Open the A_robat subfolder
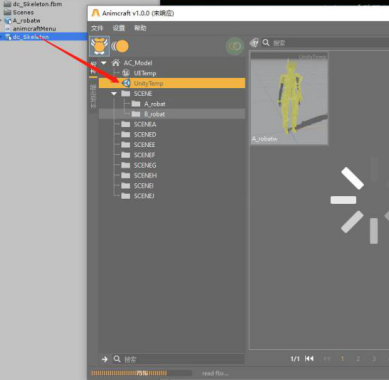 155,104
